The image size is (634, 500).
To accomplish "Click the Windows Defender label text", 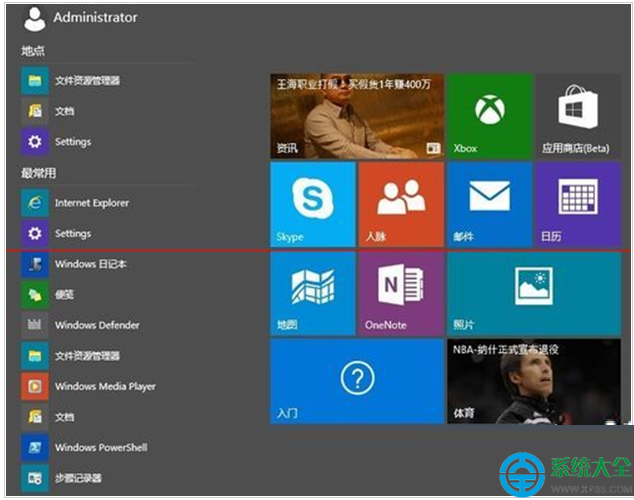I will pos(97,325).
